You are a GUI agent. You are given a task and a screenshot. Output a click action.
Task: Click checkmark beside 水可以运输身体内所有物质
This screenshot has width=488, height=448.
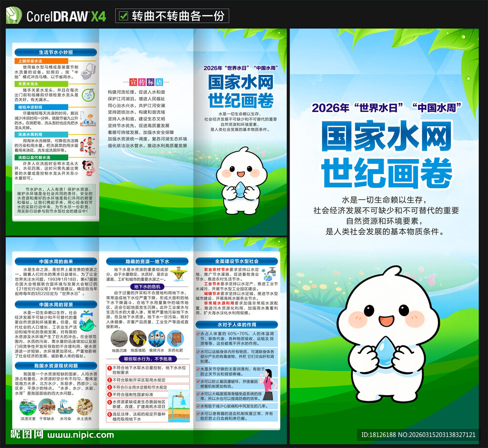pos(198,351)
